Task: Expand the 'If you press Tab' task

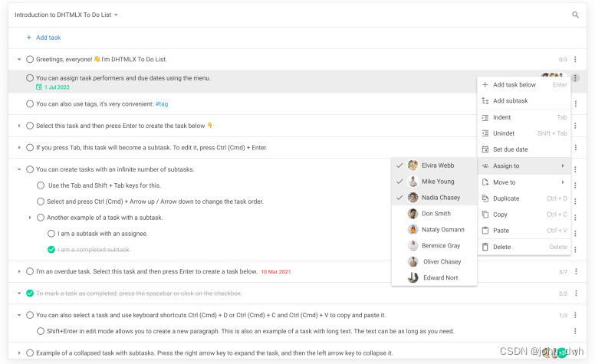Action: tap(19, 147)
